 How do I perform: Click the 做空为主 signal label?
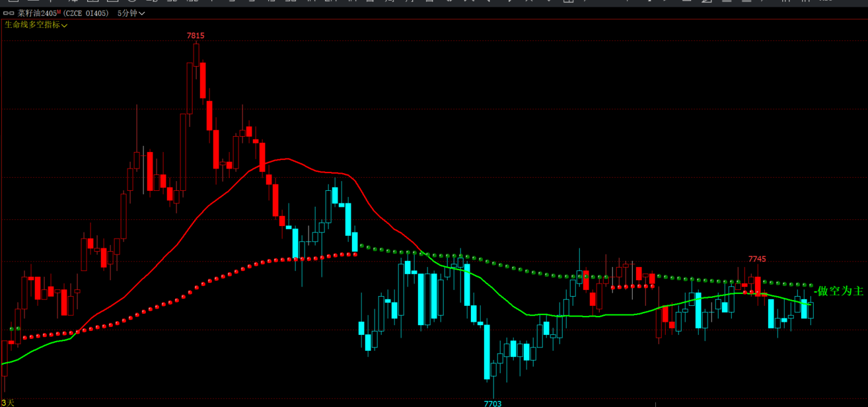pyautogui.click(x=840, y=291)
